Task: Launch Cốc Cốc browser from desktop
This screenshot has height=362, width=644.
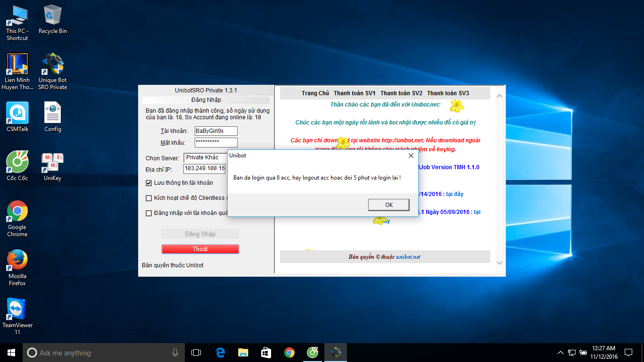Action: coord(17,163)
